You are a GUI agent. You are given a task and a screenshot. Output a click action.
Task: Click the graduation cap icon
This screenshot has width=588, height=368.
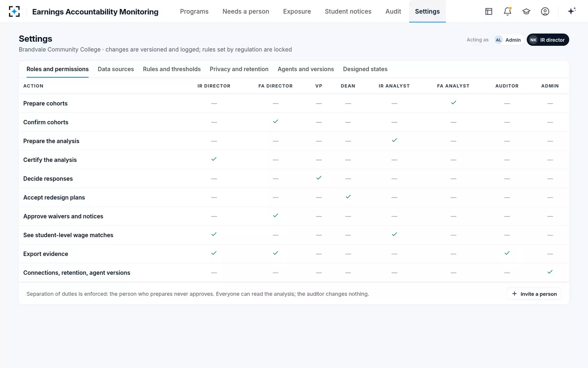coord(526,11)
